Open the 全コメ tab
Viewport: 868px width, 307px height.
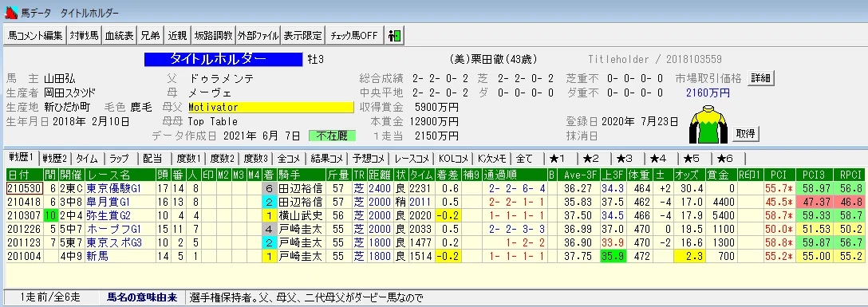click(x=289, y=158)
